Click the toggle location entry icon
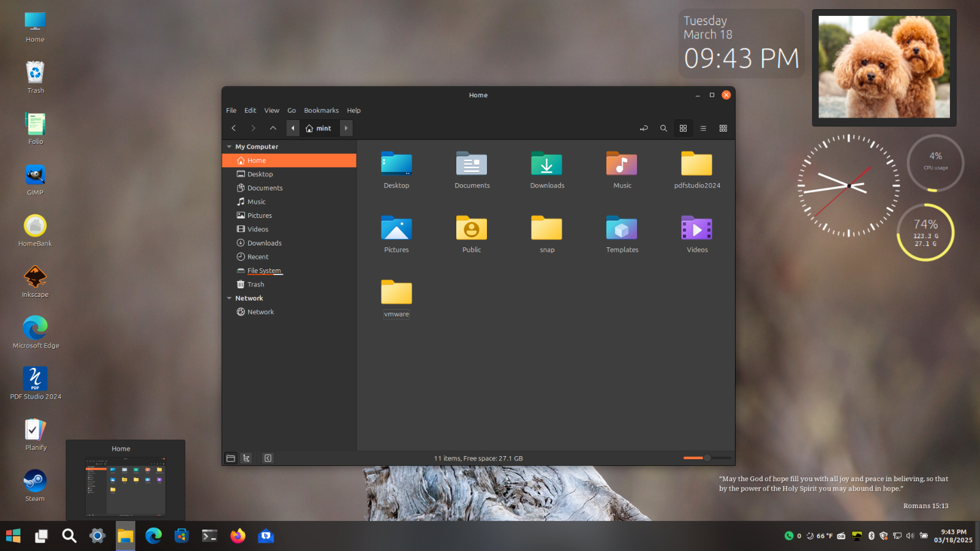Screen dimensions: 980x551 (644, 129)
